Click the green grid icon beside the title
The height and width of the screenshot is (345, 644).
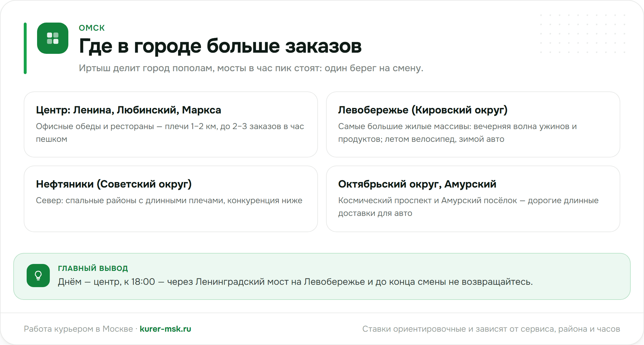(x=53, y=38)
